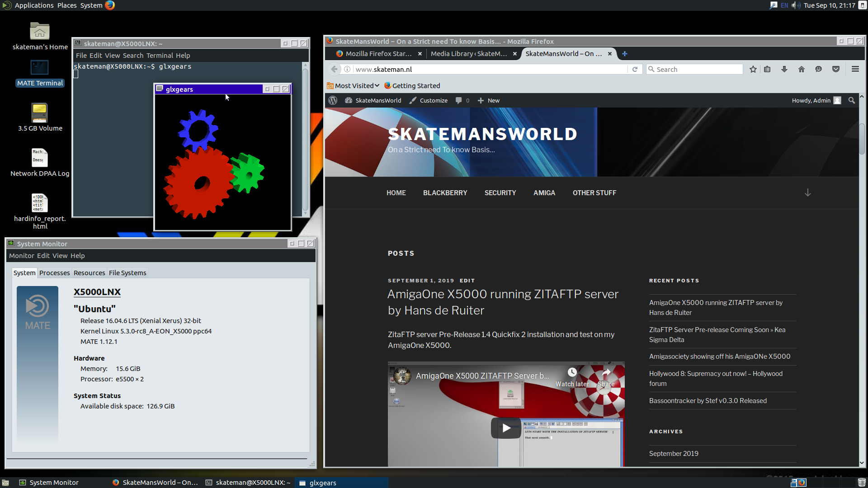Show bookmarks list icon in Firefox

pos(767,69)
